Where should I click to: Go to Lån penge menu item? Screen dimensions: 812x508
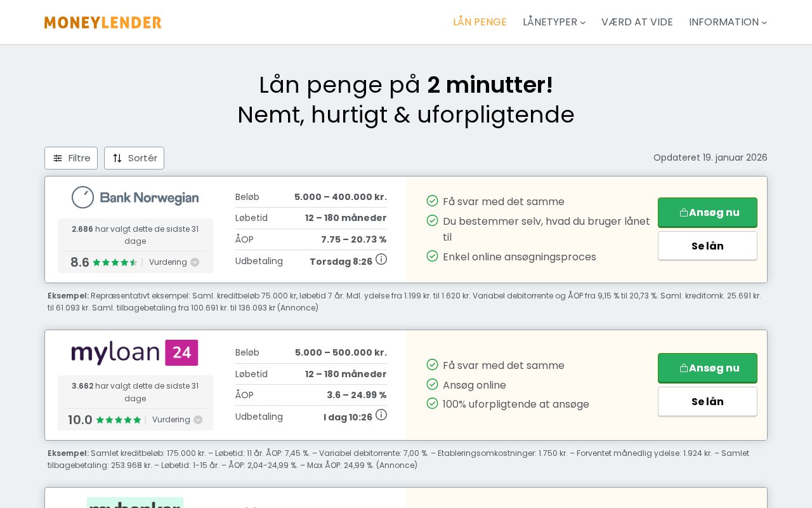click(480, 22)
